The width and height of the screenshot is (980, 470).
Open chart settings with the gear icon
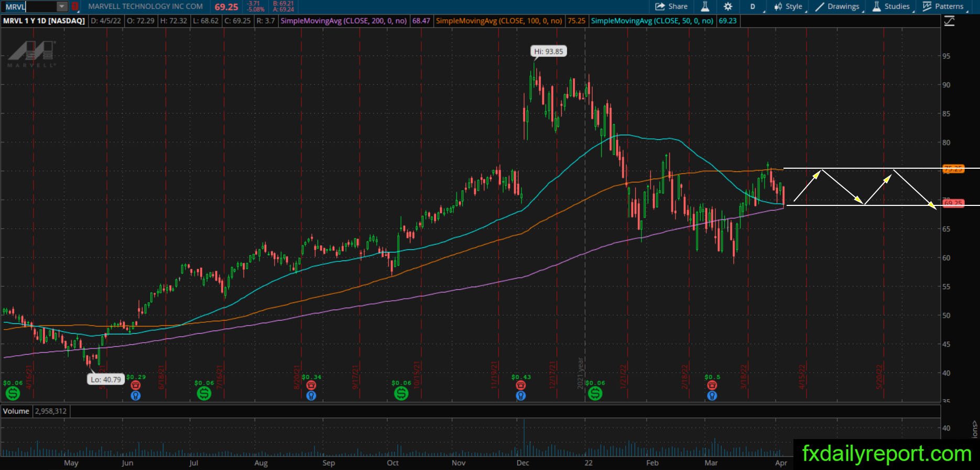[728, 6]
